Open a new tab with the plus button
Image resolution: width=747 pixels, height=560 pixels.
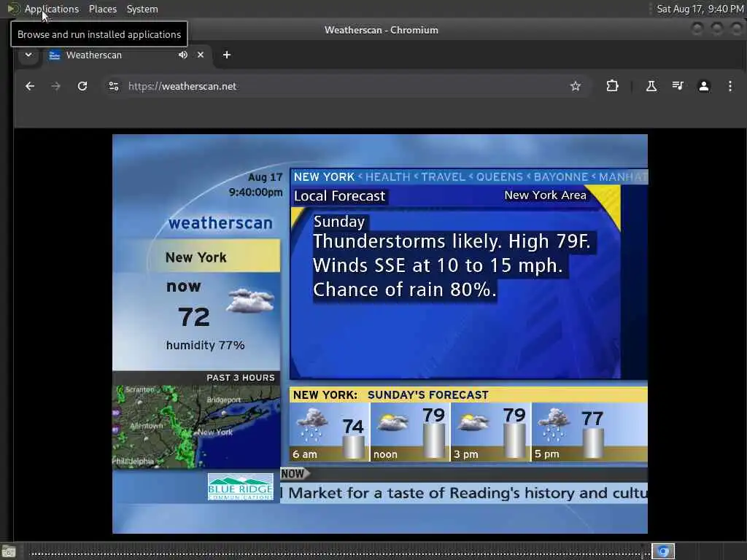click(x=227, y=55)
